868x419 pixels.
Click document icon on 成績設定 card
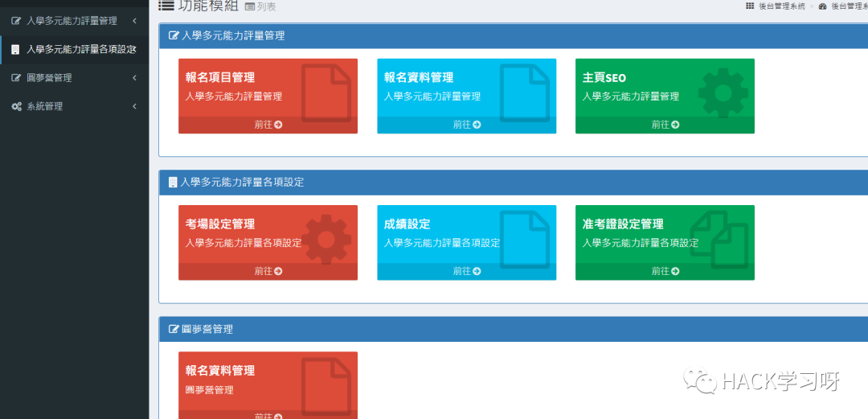coord(525,240)
